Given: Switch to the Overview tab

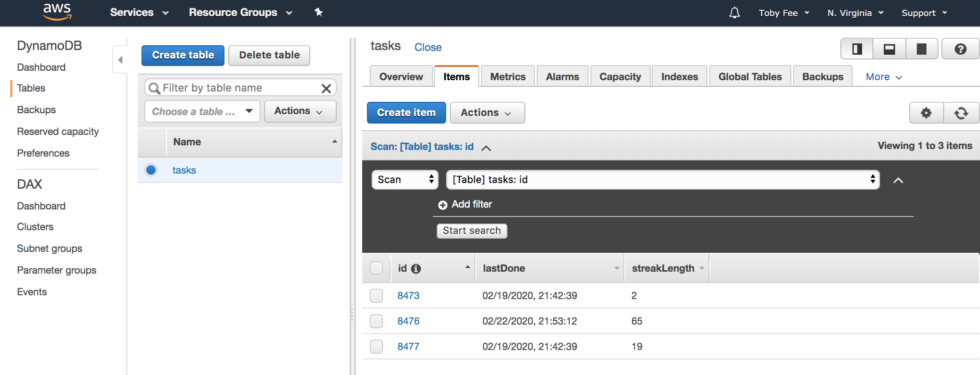Looking at the screenshot, I should (401, 77).
